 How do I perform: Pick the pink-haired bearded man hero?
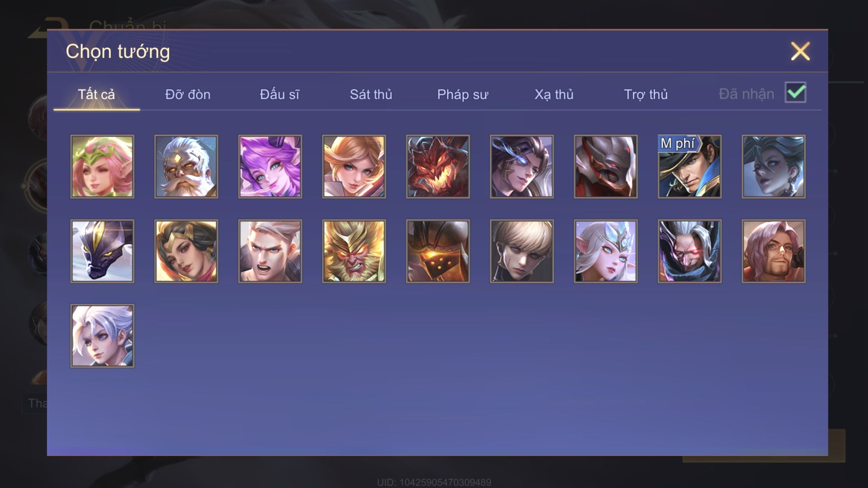tap(773, 251)
